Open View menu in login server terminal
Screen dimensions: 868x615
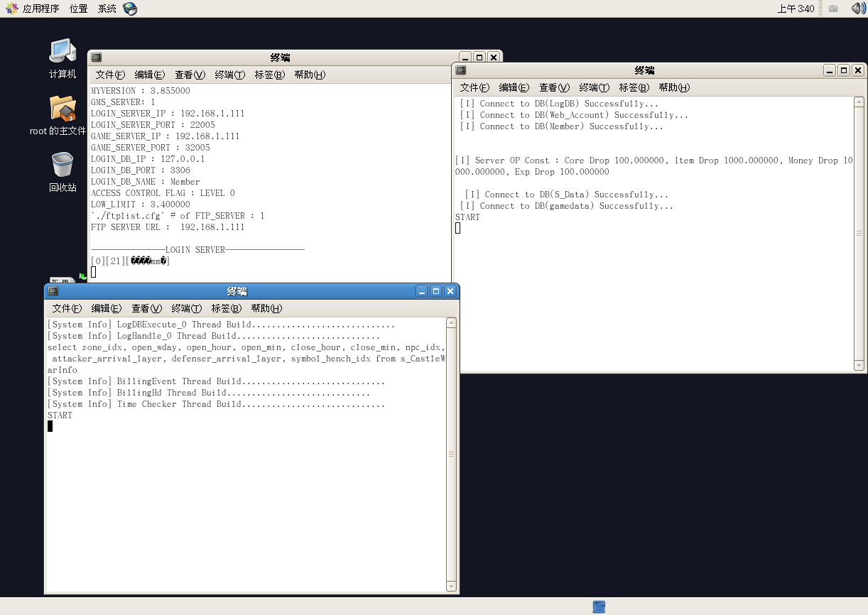[x=190, y=75]
